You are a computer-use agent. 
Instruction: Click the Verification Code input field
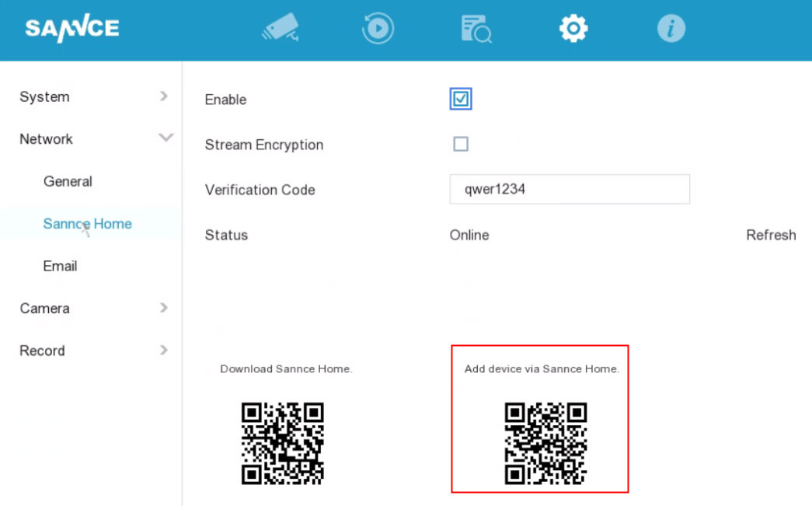pos(569,189)
